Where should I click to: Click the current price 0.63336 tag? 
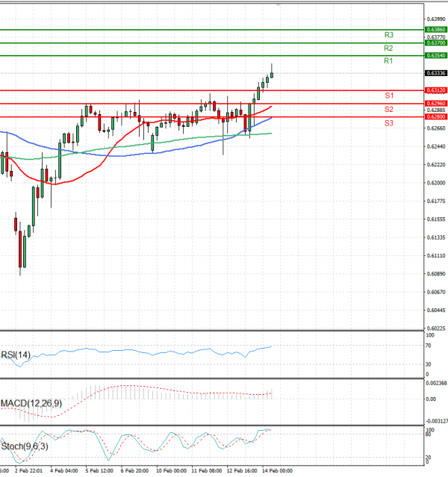[436, 73]
